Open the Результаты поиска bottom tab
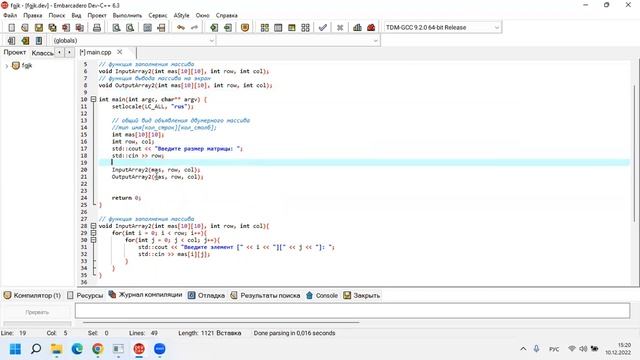The image size is (640, 360). [x=265, y=295]
